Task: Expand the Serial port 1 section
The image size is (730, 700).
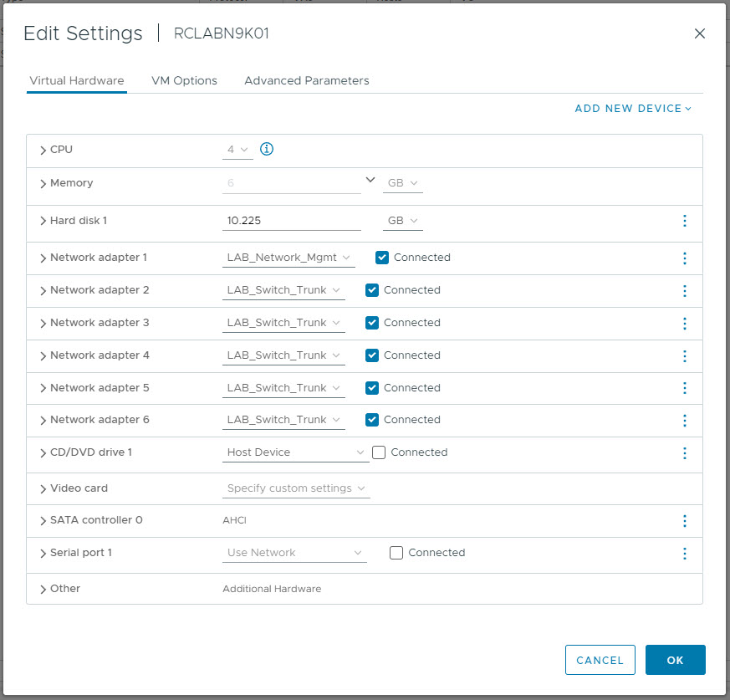Action: pos(43,554)
